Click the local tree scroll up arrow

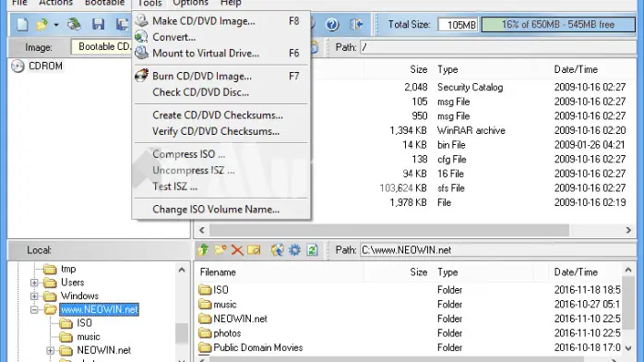tap(182, 270)
